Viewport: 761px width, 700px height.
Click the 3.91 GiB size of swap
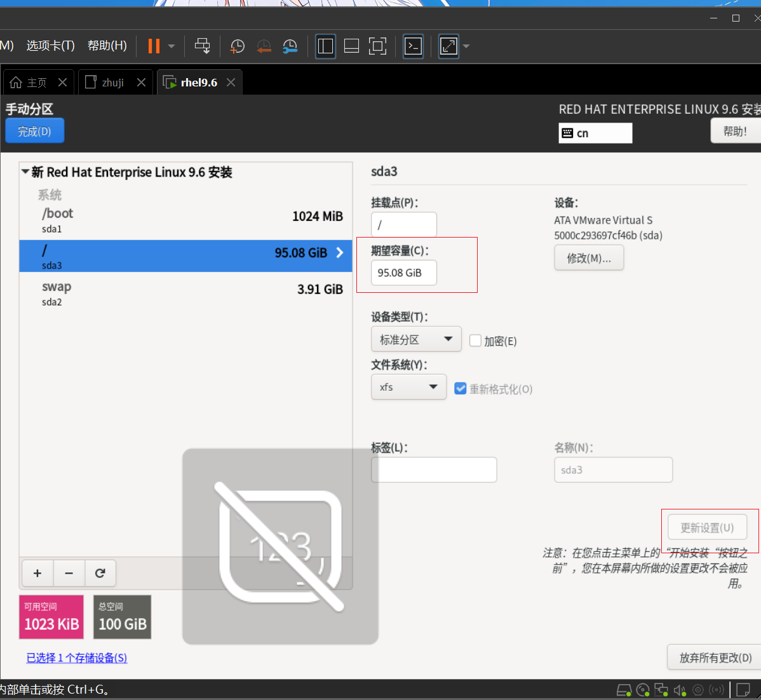(320, 289)
